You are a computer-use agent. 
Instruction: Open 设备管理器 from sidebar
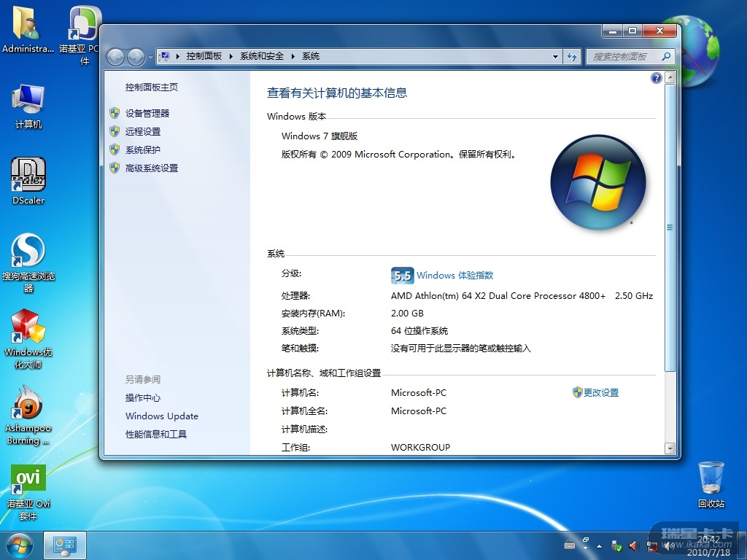[147, 113]
